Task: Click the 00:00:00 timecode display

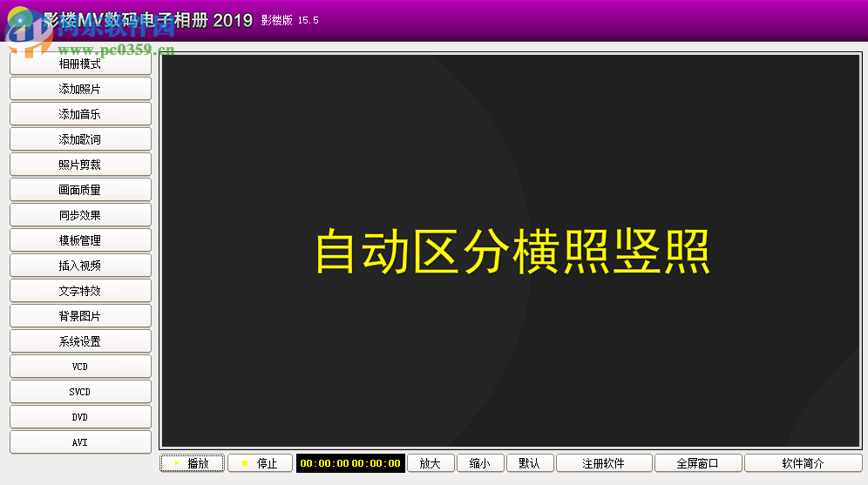Action: pos(350,463)
